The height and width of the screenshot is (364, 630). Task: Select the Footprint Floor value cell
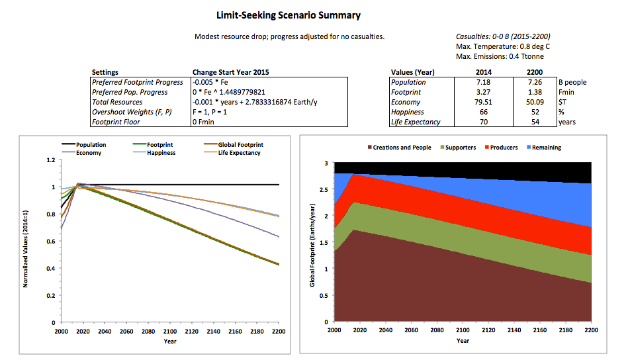click(269, 122)
